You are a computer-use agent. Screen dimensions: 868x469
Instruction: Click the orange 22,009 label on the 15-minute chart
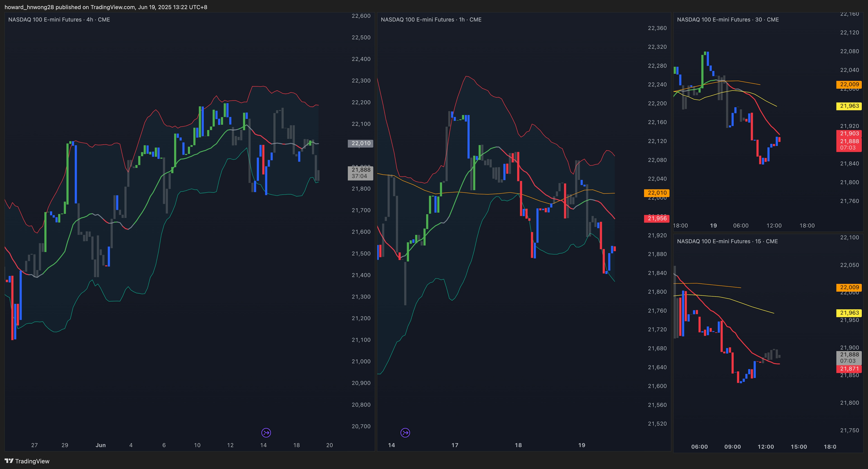pos(849,288)
